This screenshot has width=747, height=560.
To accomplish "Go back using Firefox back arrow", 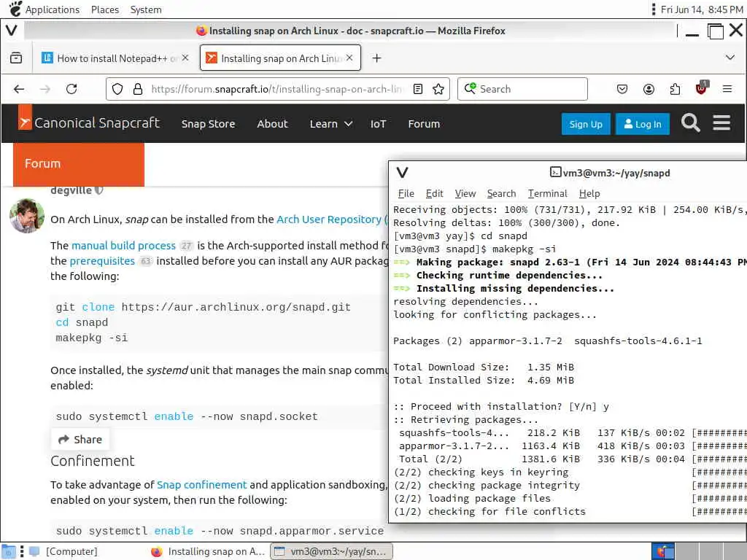I will click(x=19, y=89).
